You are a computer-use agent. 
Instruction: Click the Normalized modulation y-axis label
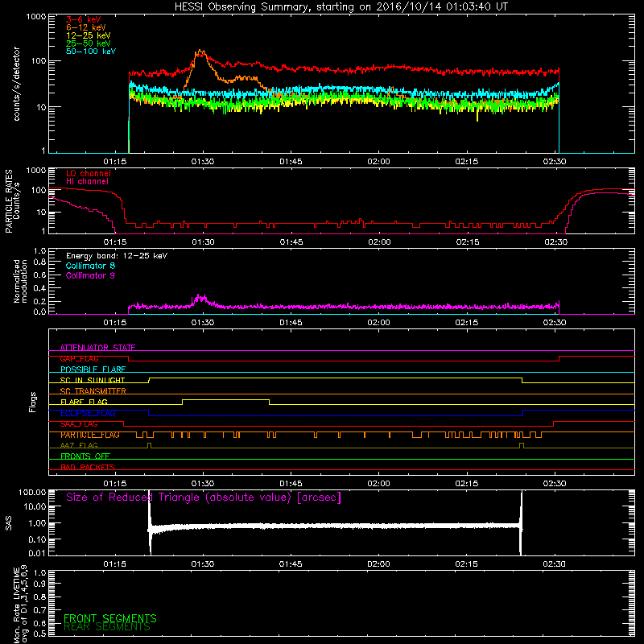tap(20, 281)
